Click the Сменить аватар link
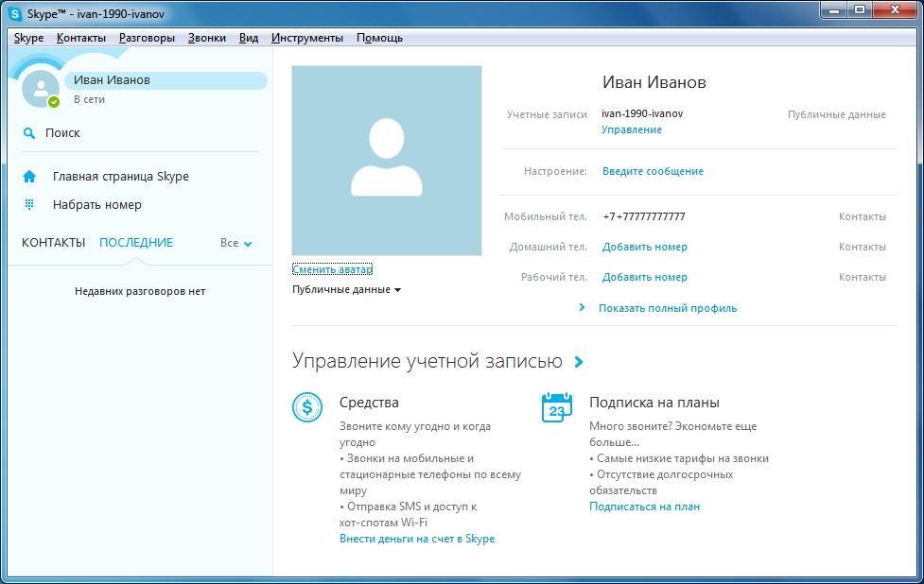924x584 pixels. tap(332, 269)
